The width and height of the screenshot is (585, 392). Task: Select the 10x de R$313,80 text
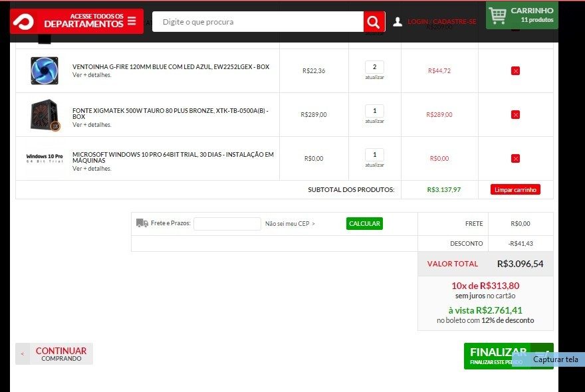pyautogui.click(x=485, y=286)
